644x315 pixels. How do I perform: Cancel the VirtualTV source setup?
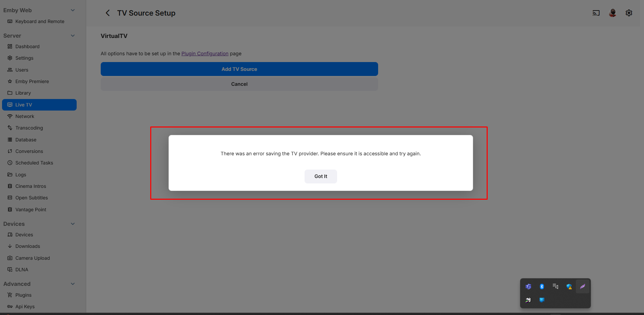[239, 84]
